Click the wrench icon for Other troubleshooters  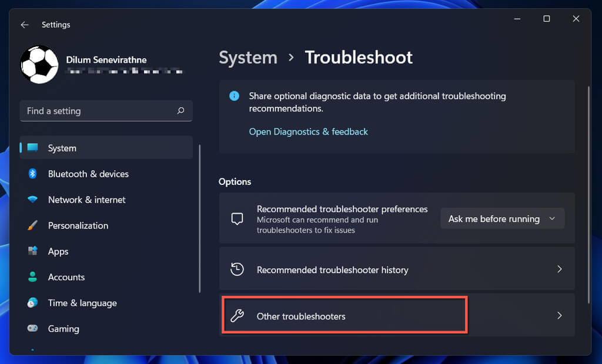click(x=237, y=316)
